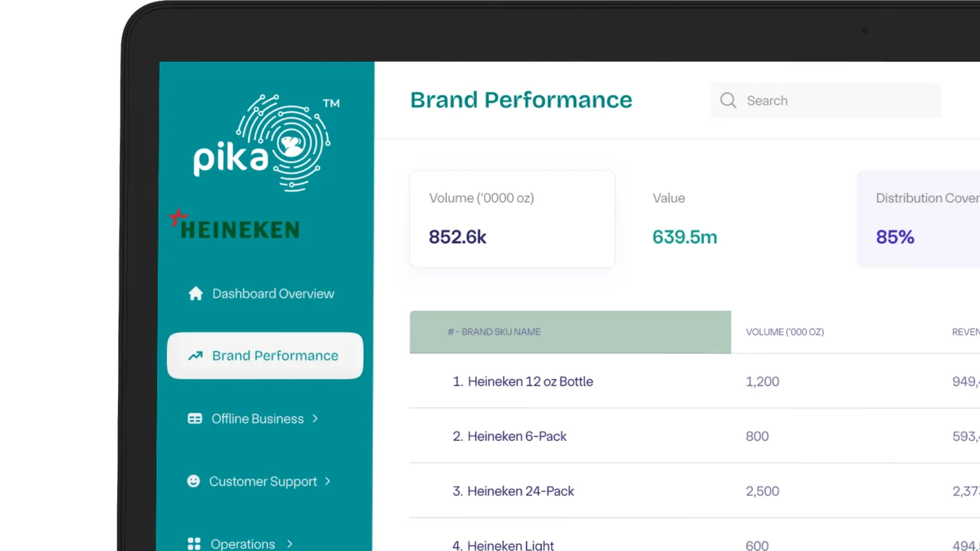Click the Heineken brand logo
Image resolution: width=980 pixels, height=551 pixels.
tap(234, 224)
